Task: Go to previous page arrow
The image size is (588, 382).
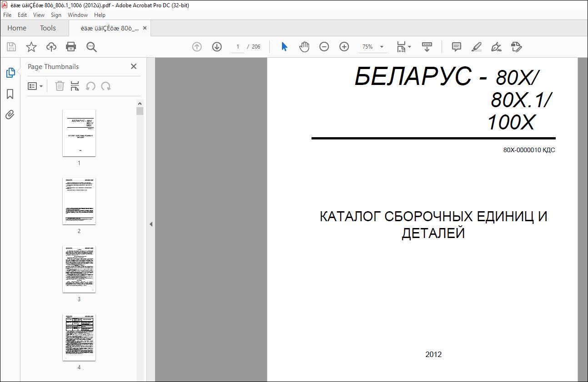Action: point(197,47)
